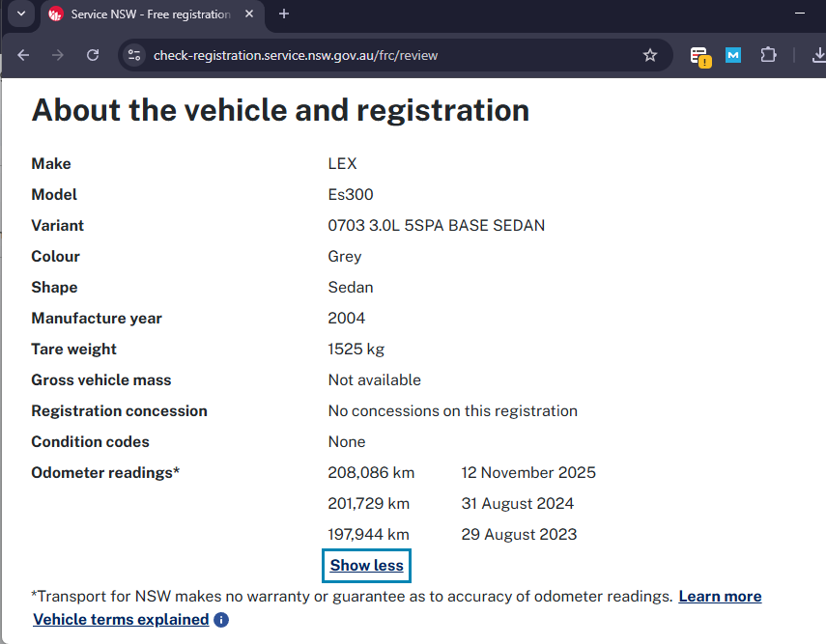Go back to the previous page
The height and width of the screenshot is (644, 826).
[x=23, y=55]
